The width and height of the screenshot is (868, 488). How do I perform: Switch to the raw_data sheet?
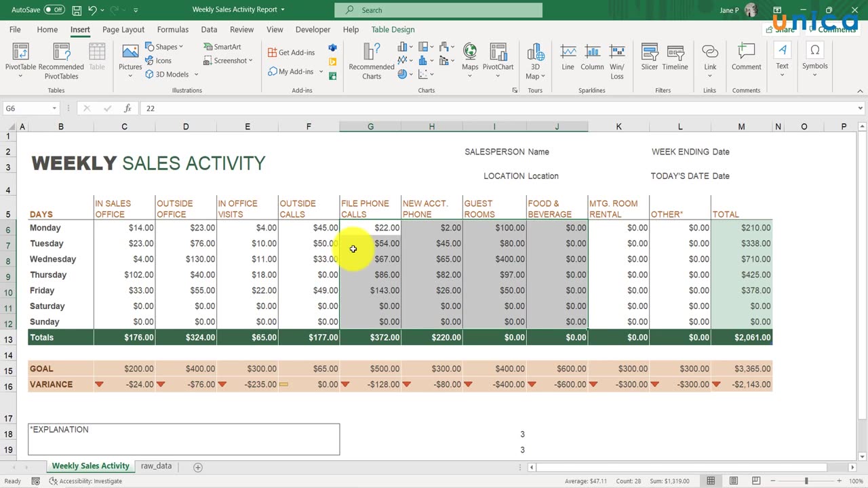[x=156, y=466]
